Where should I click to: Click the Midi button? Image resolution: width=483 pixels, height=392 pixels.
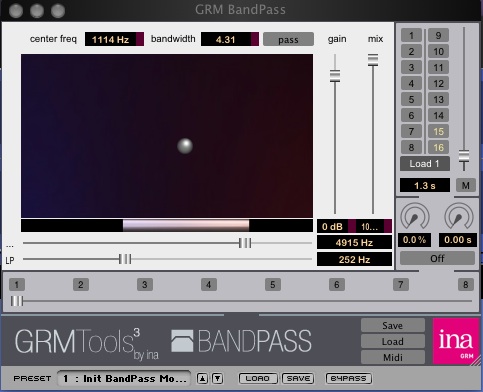pyautogui.click(x=393, y=357)
